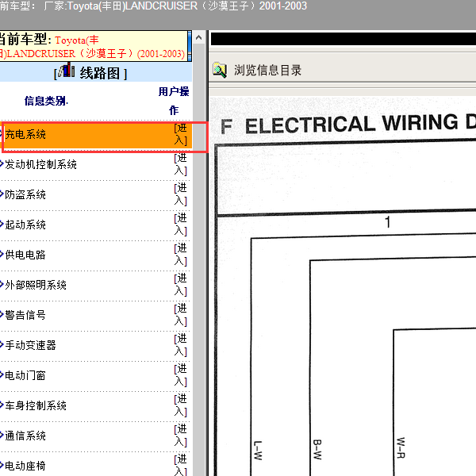Click 进入 for 车身控制系统
Screen dimensions: 476x476
[x=181, y=405]
